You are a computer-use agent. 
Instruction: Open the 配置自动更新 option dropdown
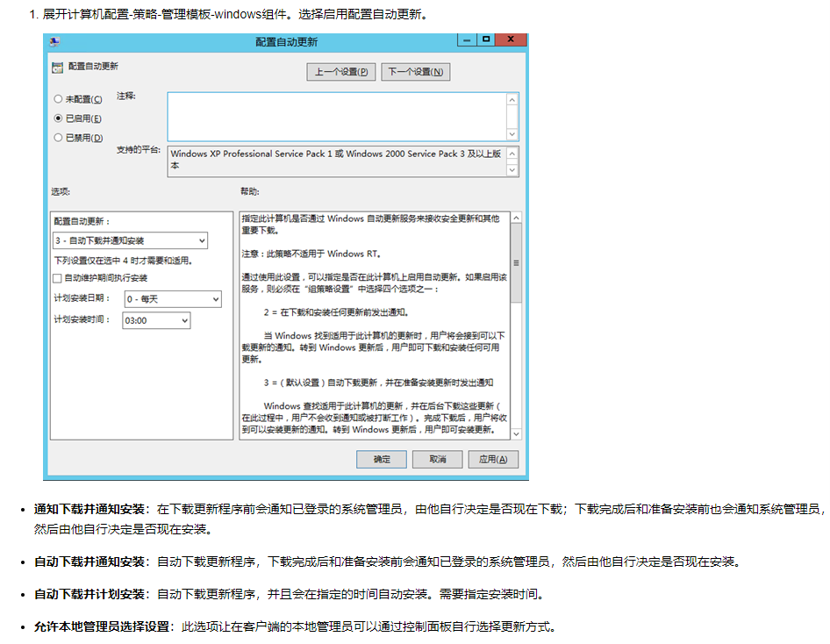130,240
